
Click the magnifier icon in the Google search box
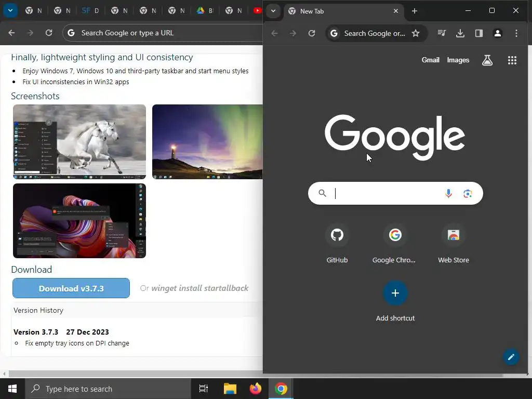[322, 193]
